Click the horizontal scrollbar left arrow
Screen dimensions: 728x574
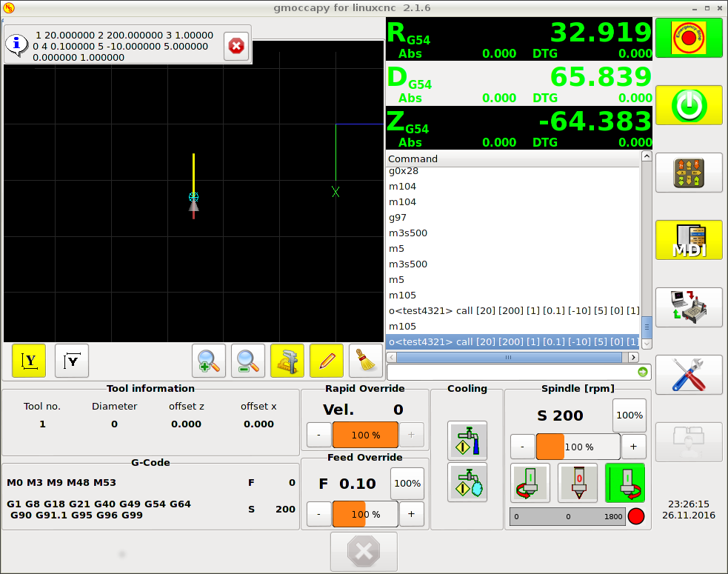(x=391, y=357)
